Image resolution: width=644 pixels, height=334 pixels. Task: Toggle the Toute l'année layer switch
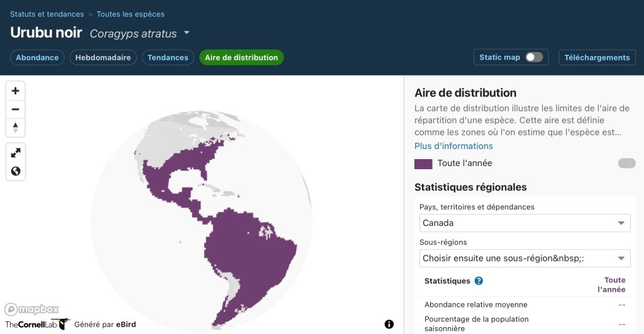pyautogui.click(x=626, y=164)
